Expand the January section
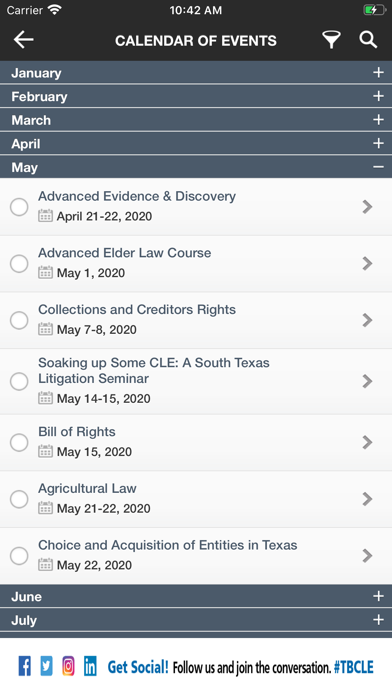 [196, 72]
